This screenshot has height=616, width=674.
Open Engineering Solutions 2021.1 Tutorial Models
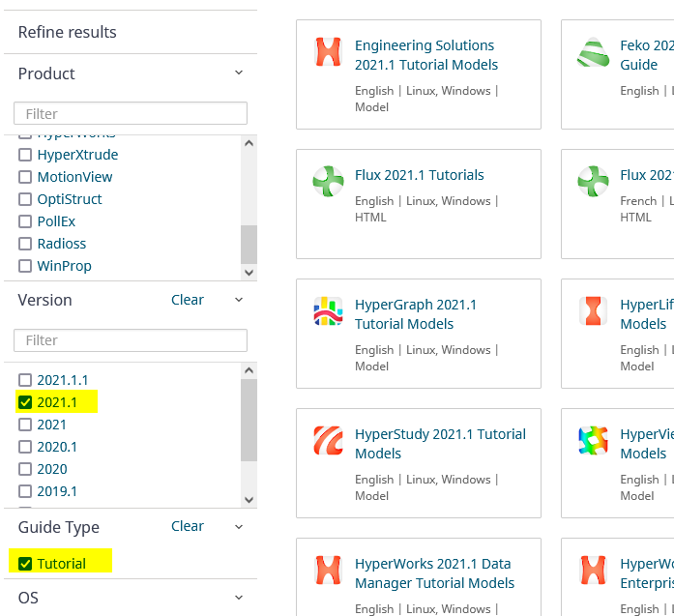coord(426,55)
